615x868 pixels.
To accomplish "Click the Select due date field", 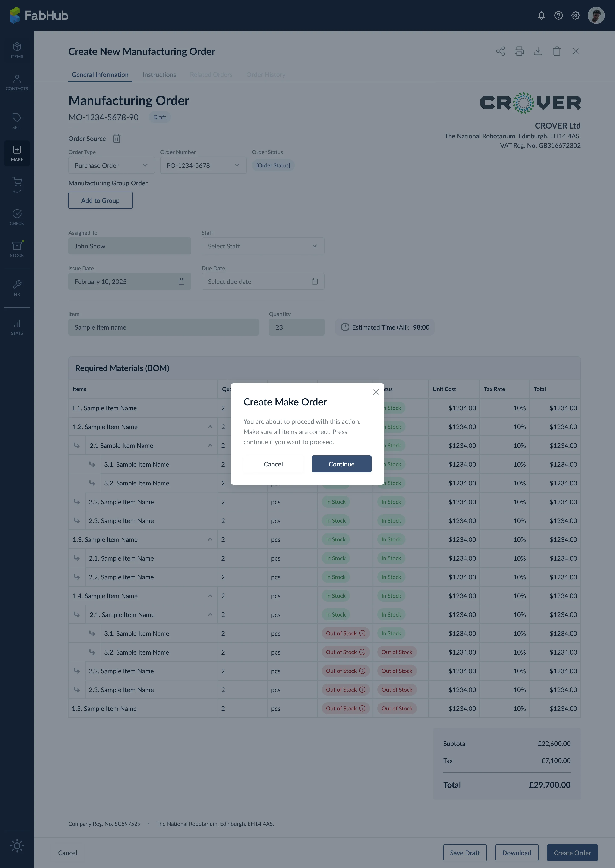I will click(263, 282).
